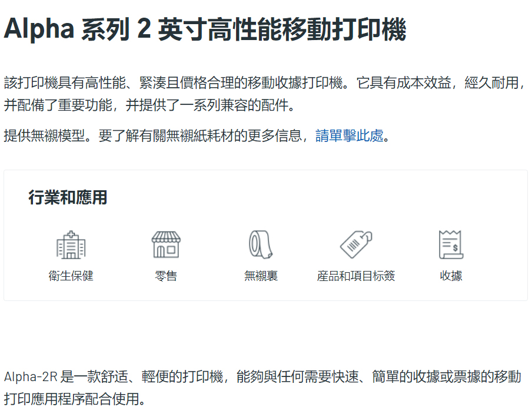The image size is (532, 420).
Task: Select the 零售 label
Action: [x=166, y=276]
